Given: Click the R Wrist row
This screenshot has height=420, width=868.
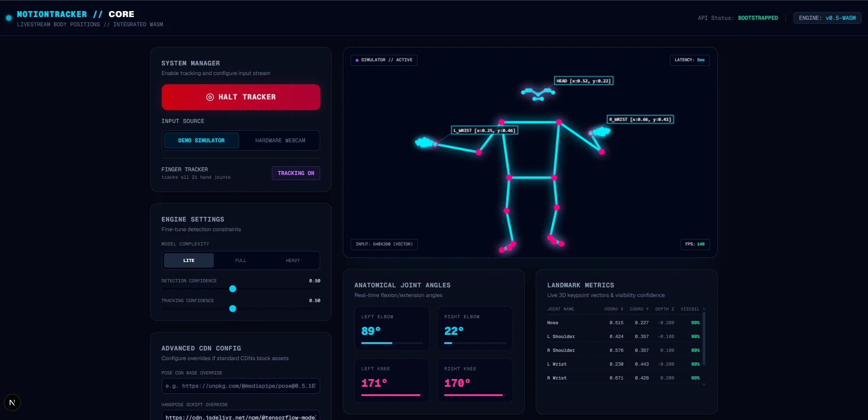Looking at the screenshot, I should click(x=624, y=378).
